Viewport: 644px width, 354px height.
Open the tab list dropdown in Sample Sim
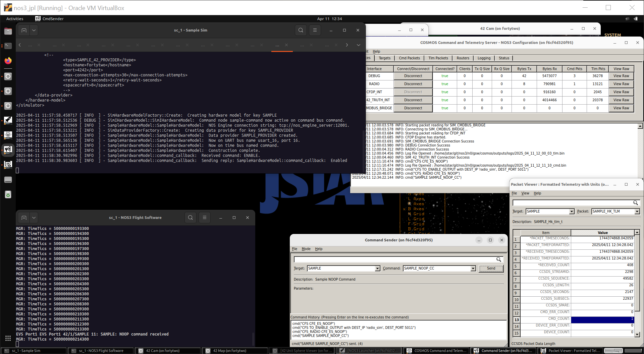(359, 45)
